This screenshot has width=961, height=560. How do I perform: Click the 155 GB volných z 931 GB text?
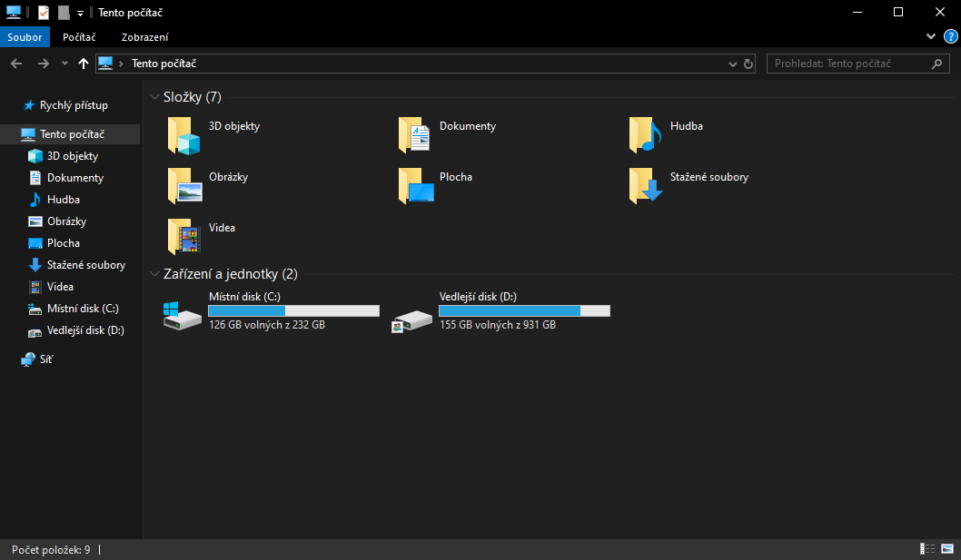[498, 325]
